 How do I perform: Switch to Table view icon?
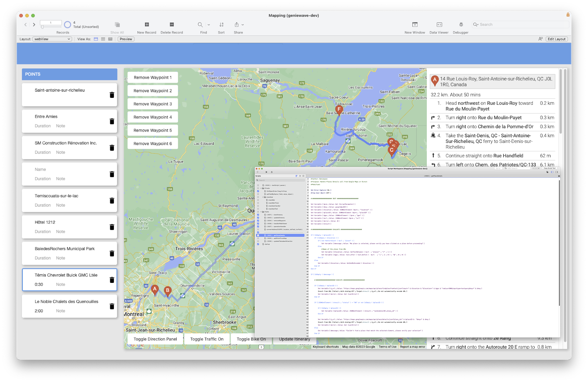110,39
